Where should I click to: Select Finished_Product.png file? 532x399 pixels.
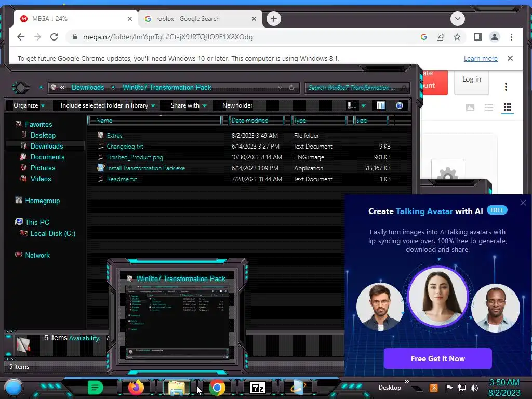point(135,157)
